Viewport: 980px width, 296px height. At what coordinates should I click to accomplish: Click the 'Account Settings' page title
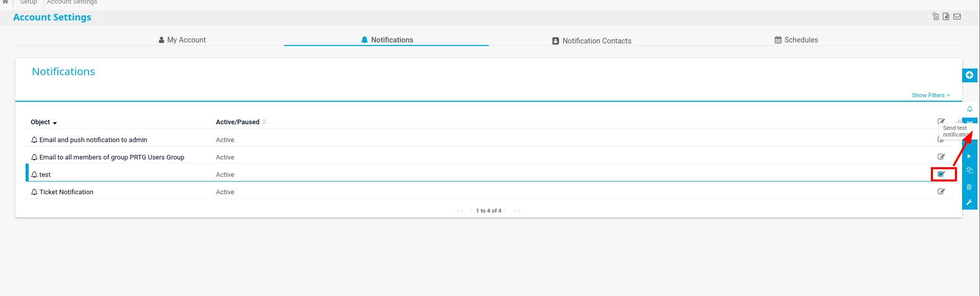pos(52,17)
